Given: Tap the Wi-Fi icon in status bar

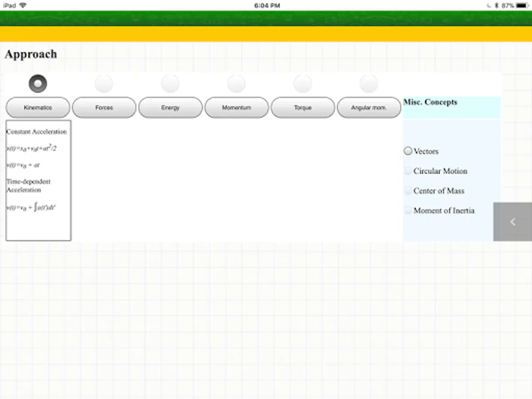Looking at the screenshot, I should point(23,5).
